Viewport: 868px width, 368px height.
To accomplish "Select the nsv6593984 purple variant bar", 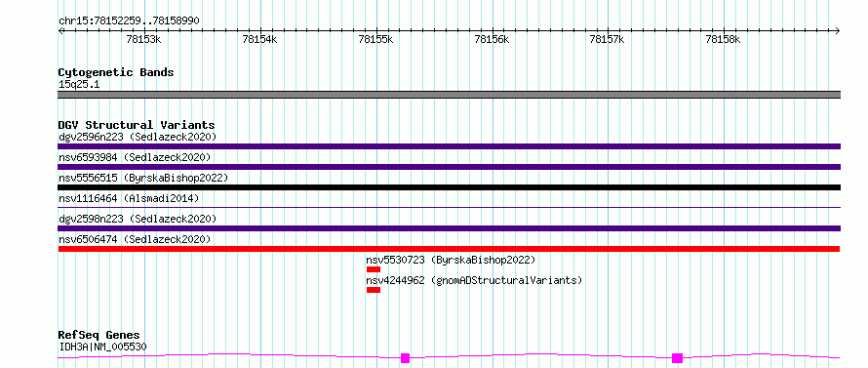I will 449,167.
